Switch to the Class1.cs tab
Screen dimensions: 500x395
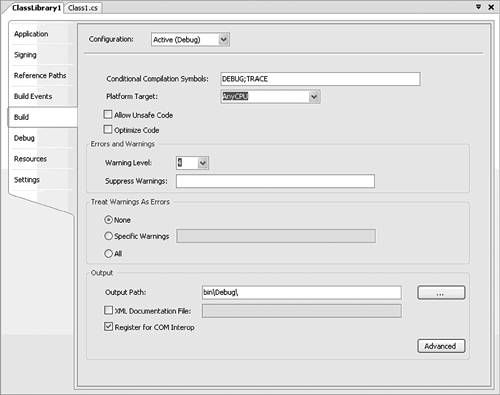click(x=83, y=8)
